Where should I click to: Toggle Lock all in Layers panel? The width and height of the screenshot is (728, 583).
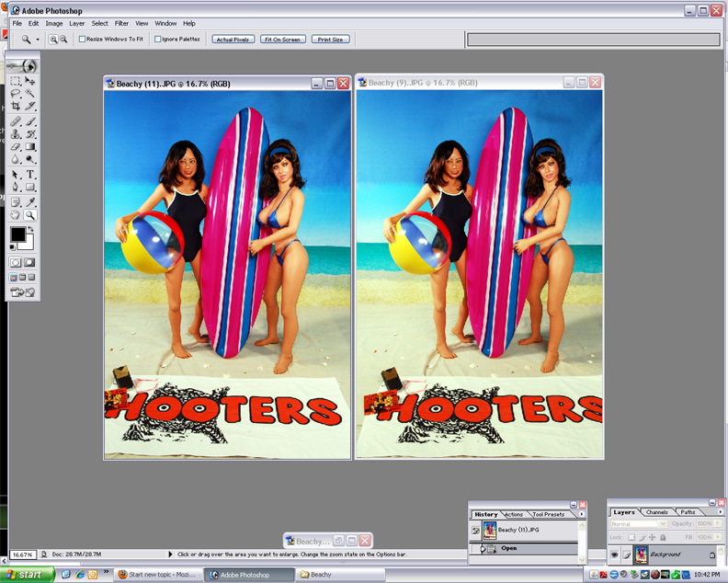(663, 537)
